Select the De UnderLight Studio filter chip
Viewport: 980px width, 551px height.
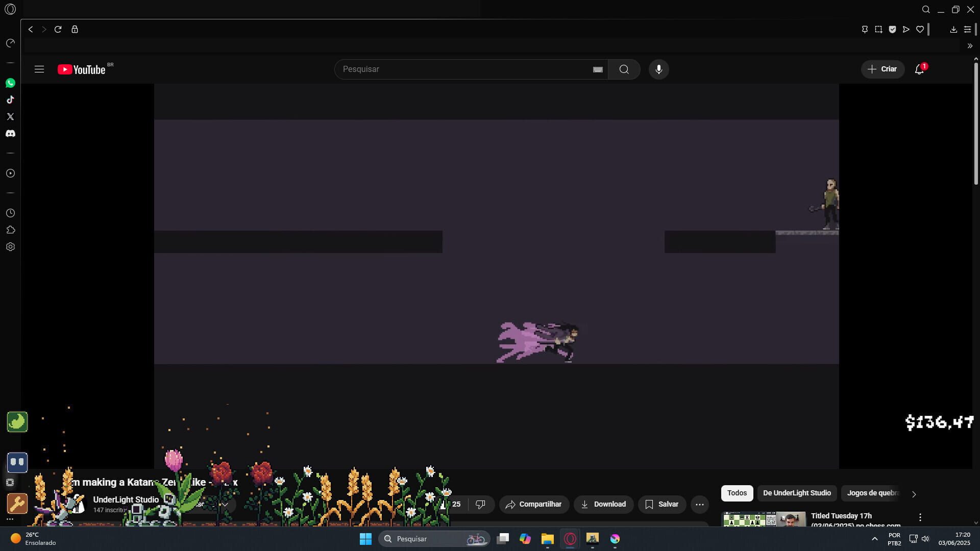[797, 493]
